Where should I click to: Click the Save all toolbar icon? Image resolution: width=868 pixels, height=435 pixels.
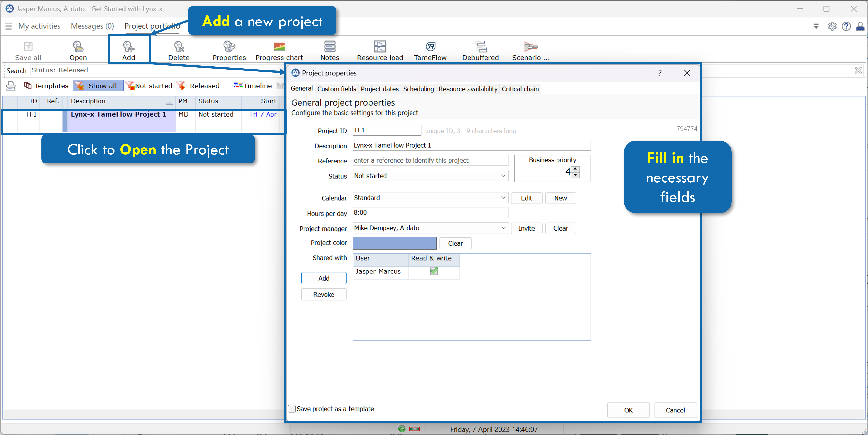coord(28,51)
